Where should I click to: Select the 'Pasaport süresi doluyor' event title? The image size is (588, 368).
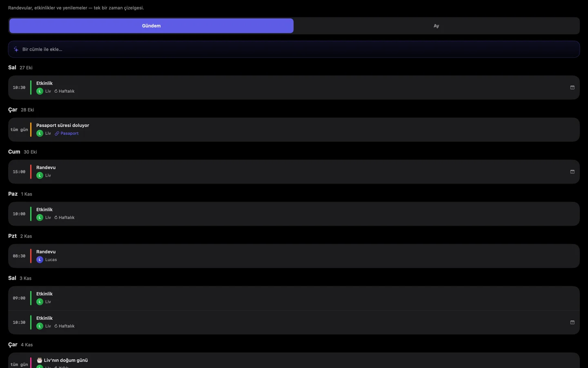[x=62, y=126]
